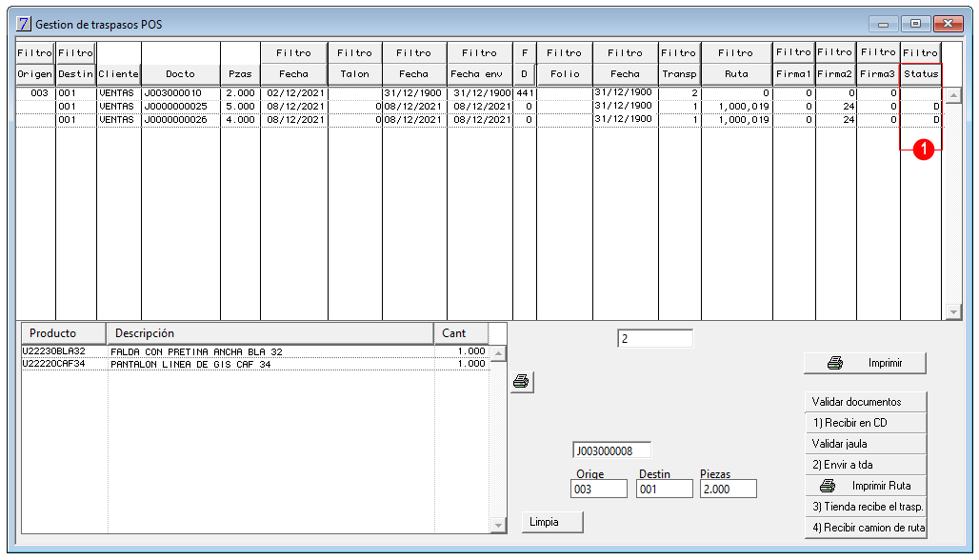Click the Filtro button above Ruta column
Viewport: 979px width, 560px height.
pos(736,53)
